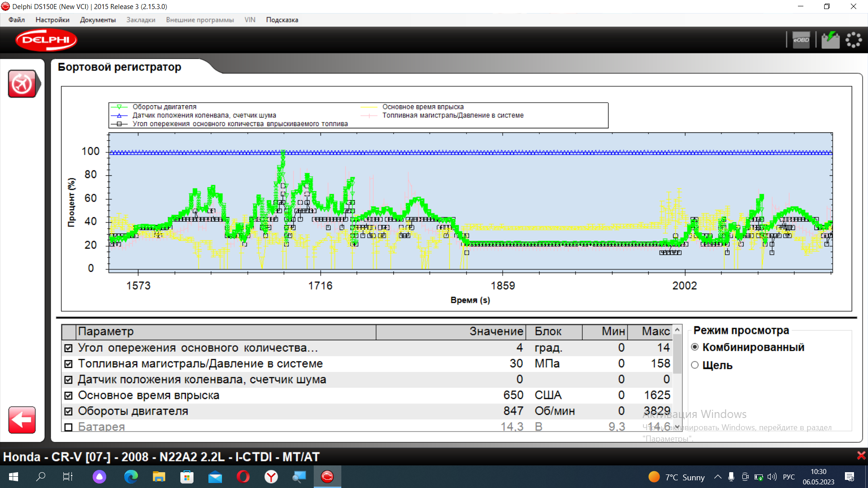Viewport: 868px width, 488px height.
Task: Click the volume icon in system tray
Action: [772, 477]
